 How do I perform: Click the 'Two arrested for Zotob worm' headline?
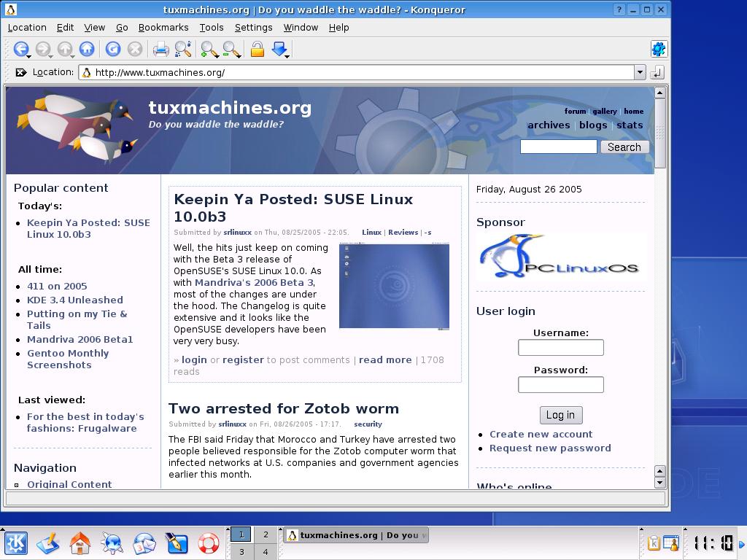[x=284, y=408]
